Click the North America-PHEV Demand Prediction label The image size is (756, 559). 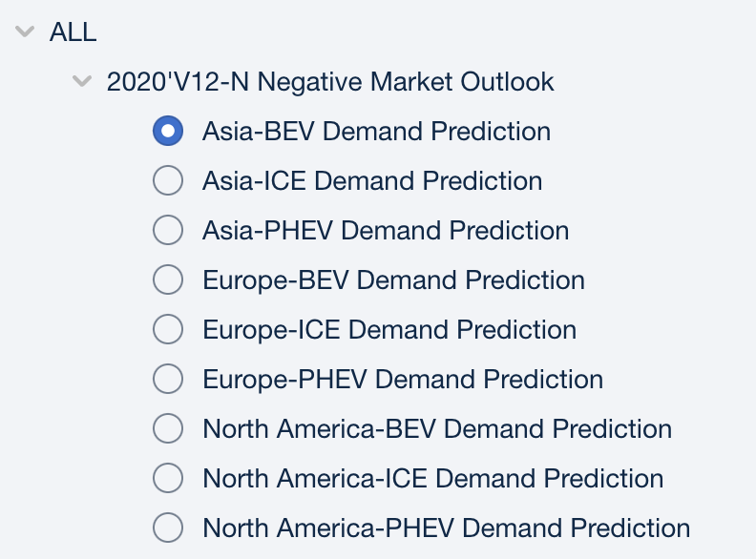(x=447, y=528)
